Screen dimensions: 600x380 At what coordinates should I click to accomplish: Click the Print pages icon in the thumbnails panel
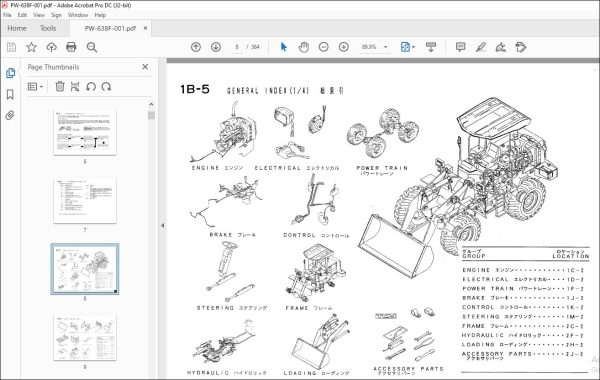pyautogui.click(x=75, y=86)
